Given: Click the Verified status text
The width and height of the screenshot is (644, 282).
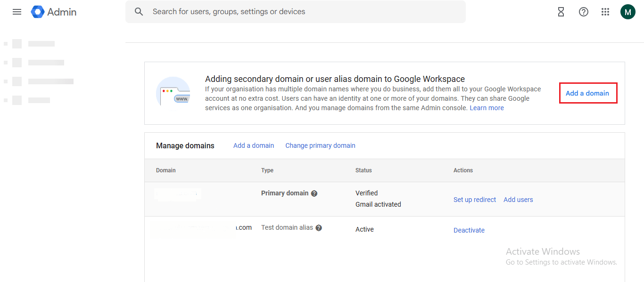Looking at the screenshot, I should coord(367,193).
